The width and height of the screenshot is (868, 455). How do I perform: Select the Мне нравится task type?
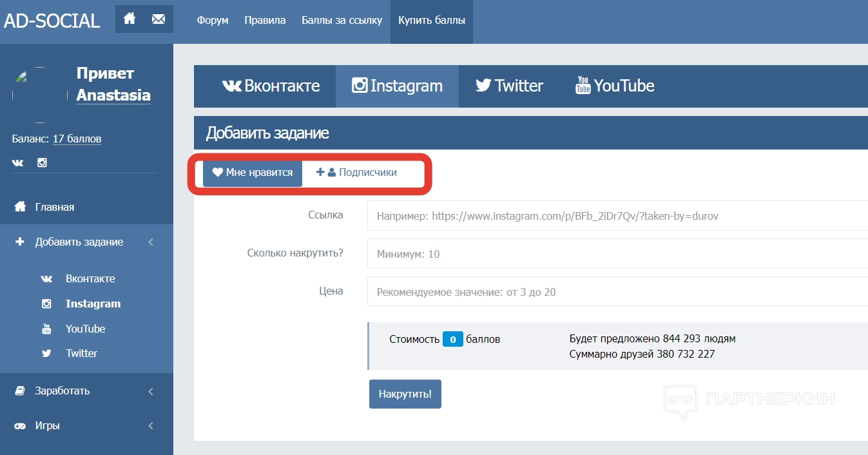[253, 173]
